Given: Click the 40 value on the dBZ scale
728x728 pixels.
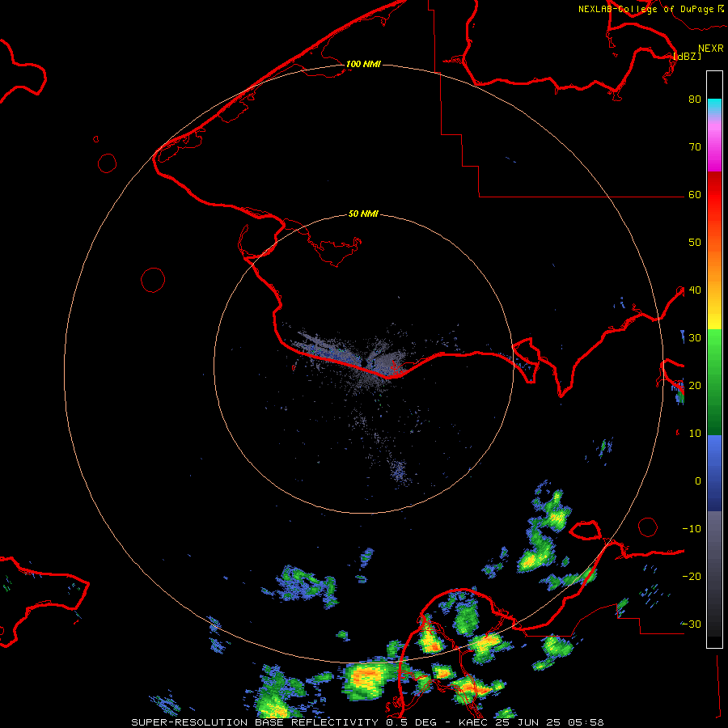Looking at the screenshot, I should coord(695,290).
